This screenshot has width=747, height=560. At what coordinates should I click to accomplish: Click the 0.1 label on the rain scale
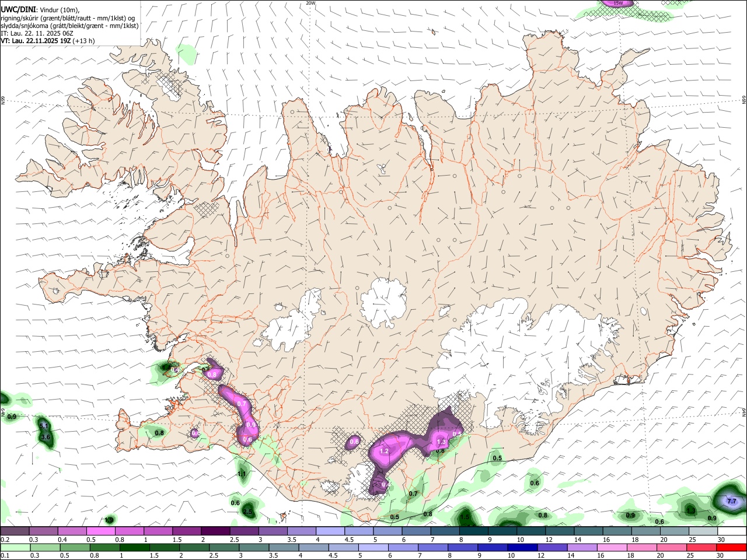click(5, 555)
